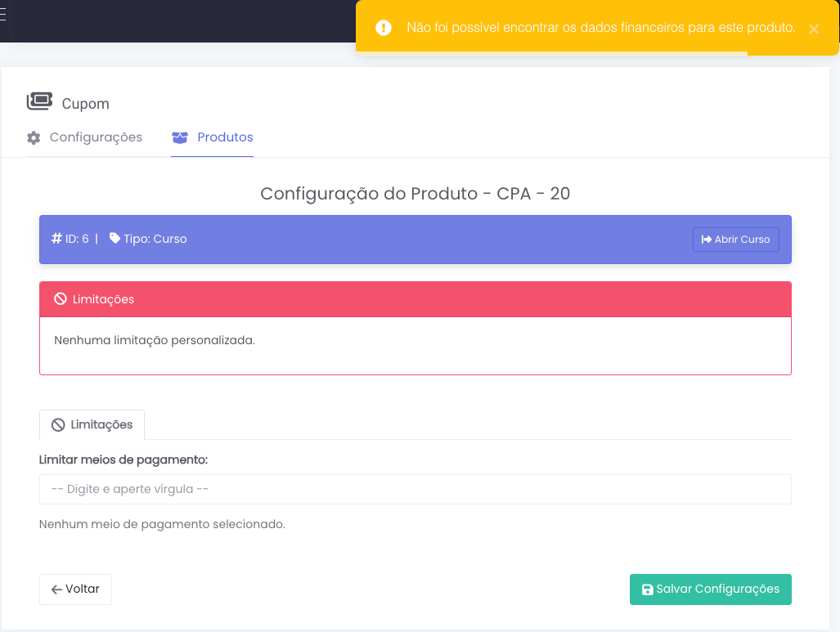Screen dimensions: 840x632
Task: Click the Cupom page title
Action: [x=85, y=104]
